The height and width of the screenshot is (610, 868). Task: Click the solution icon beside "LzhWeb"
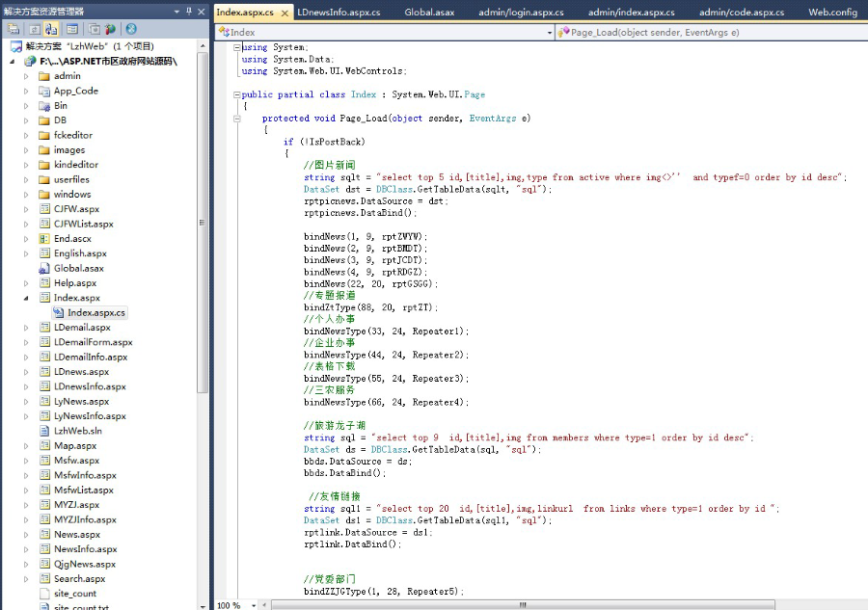tap(17, 44)
